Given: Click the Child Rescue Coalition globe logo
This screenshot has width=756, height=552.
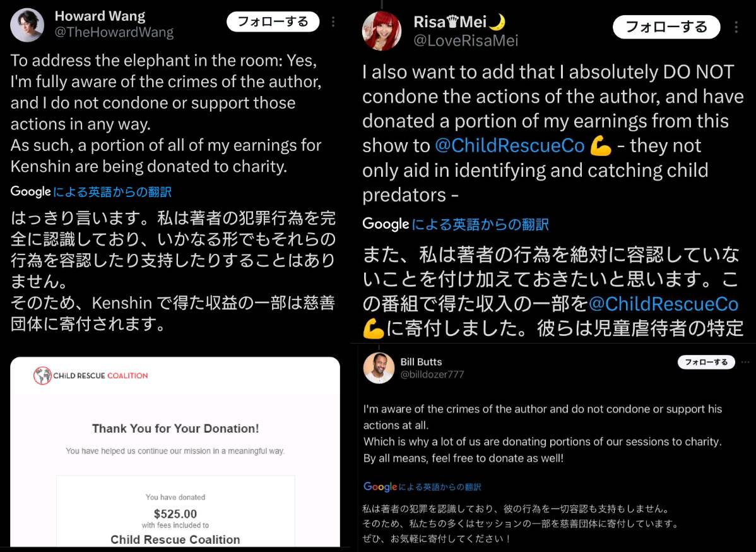Looking at the screenshot, I should point(42,375).
